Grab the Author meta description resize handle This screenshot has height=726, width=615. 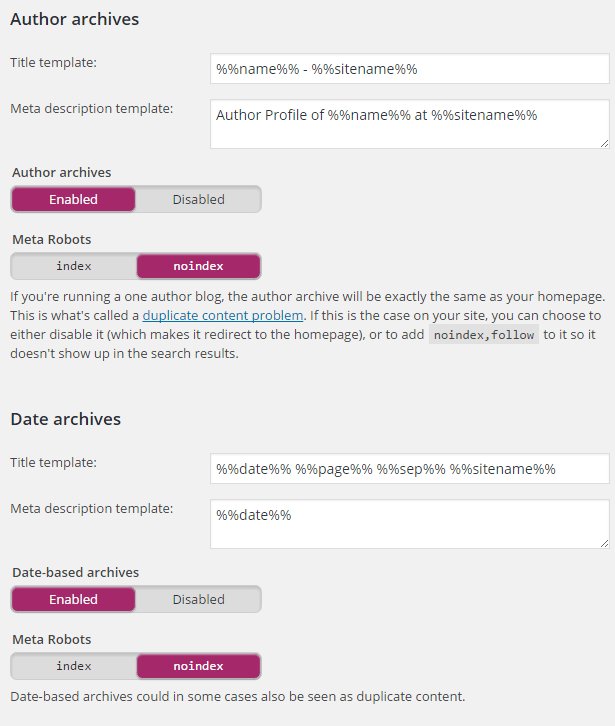[x=604, y=144]
